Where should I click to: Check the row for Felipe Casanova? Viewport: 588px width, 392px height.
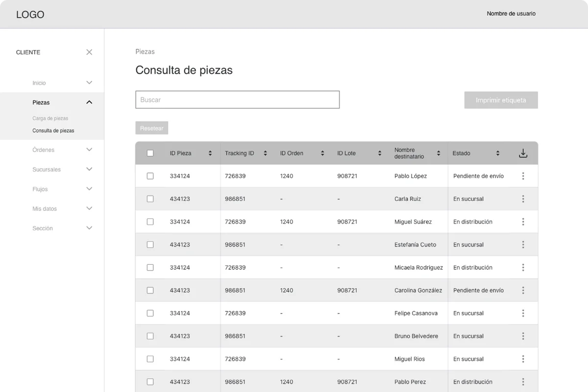pos(150,313)
